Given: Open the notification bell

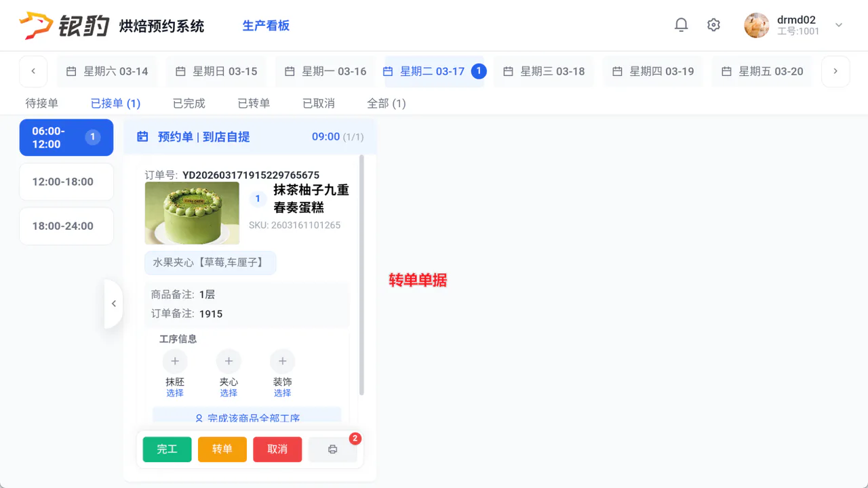Looking at the screenshot, I should [x=681, y=25].
